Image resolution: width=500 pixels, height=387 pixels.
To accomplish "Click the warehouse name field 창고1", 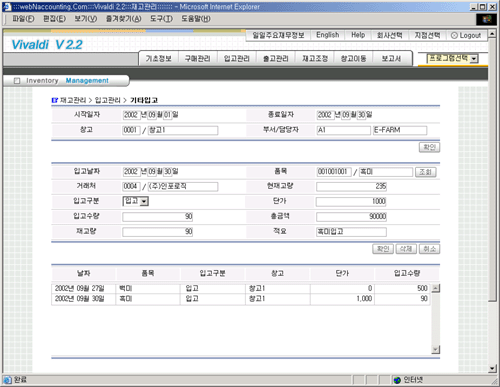I will point(183,130).
